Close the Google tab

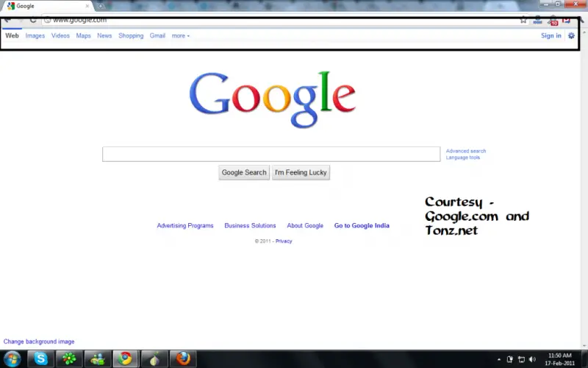(x=87, y=6)
